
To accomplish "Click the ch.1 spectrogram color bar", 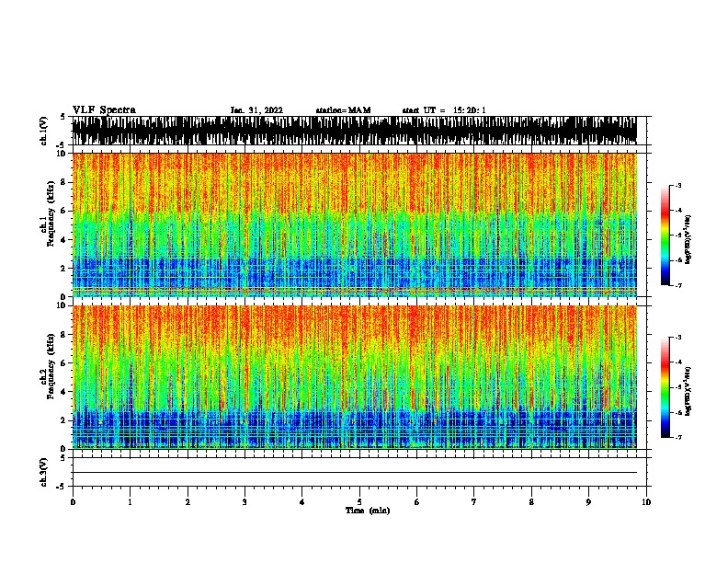I will click(x=665, y=236).
